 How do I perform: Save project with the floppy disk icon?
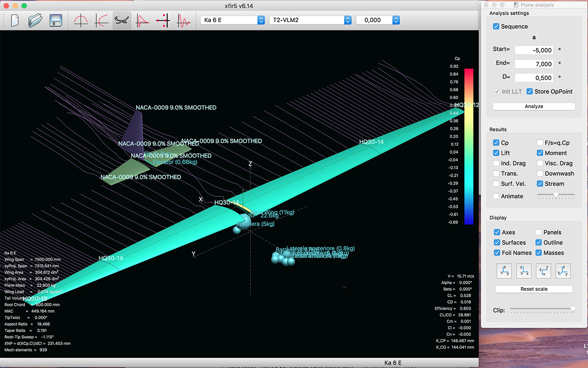pyautogui.click(x=56, y=21)
